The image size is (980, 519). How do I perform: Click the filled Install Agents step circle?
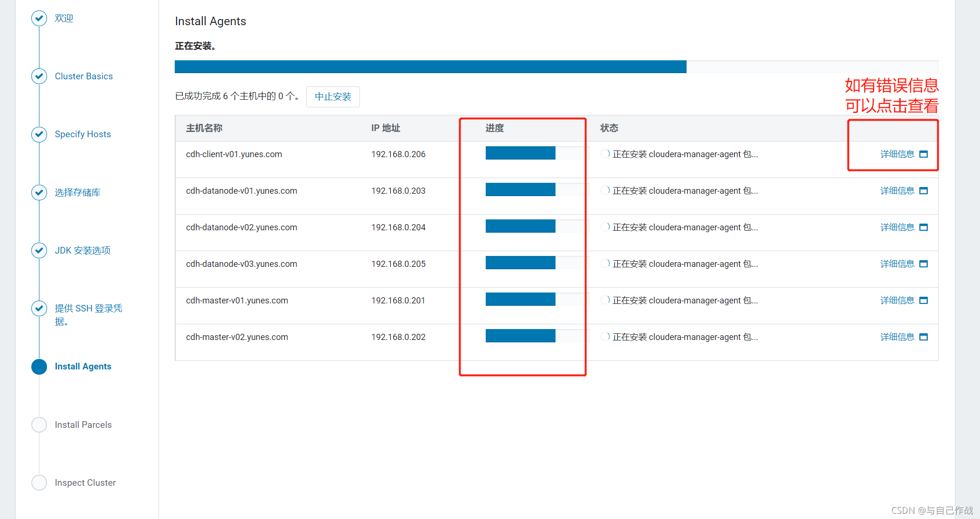tap(39, 367)
